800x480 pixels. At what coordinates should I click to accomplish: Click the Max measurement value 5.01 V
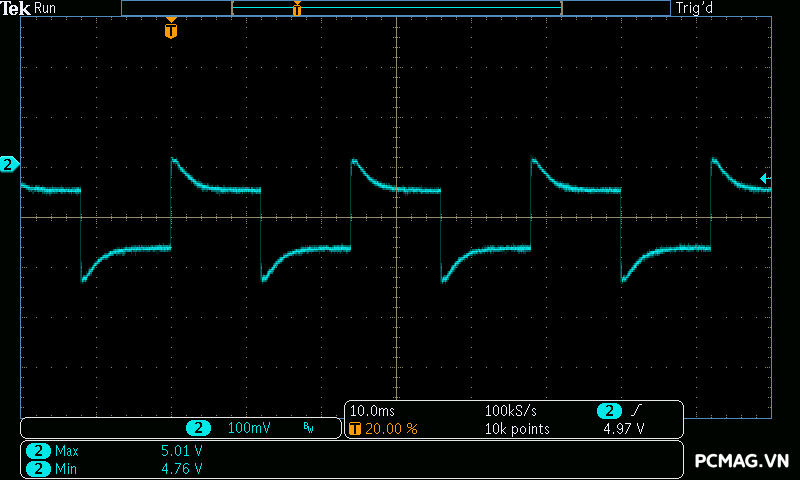[x=182, y=451]
